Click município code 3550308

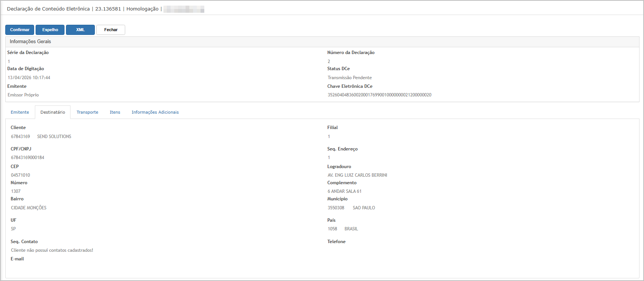336,208
